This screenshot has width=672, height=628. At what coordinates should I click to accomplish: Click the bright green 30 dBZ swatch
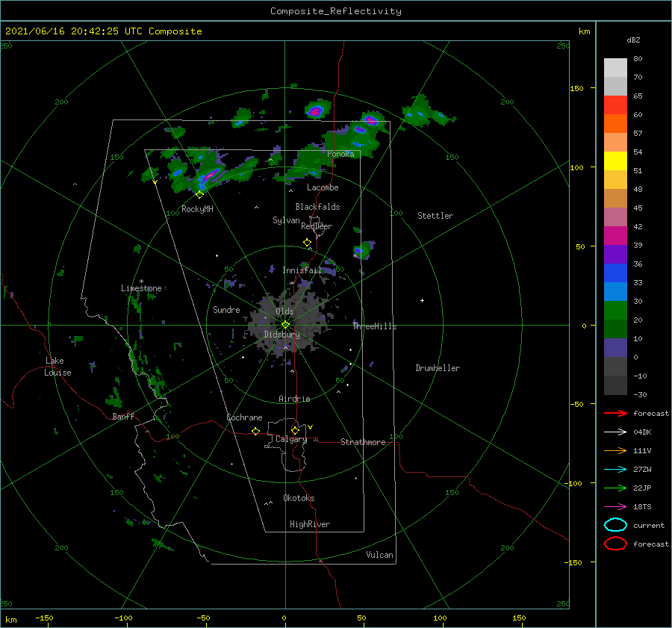615,310
